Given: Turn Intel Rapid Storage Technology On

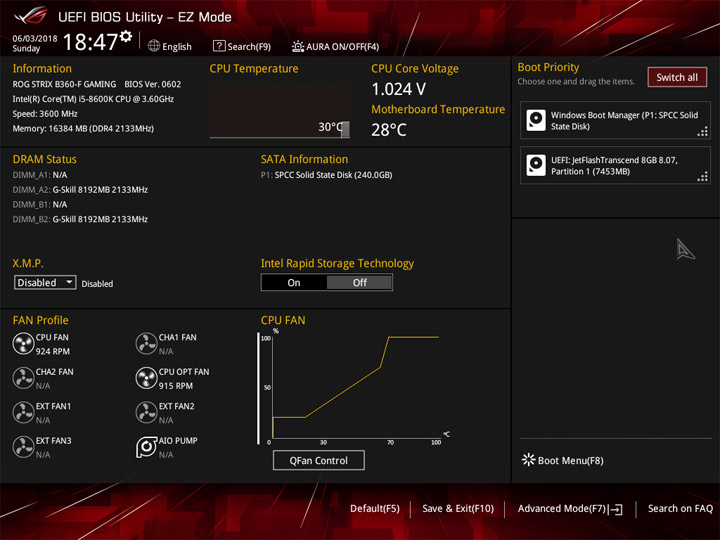Looking at the screenshot, I should tap(294, 283).
